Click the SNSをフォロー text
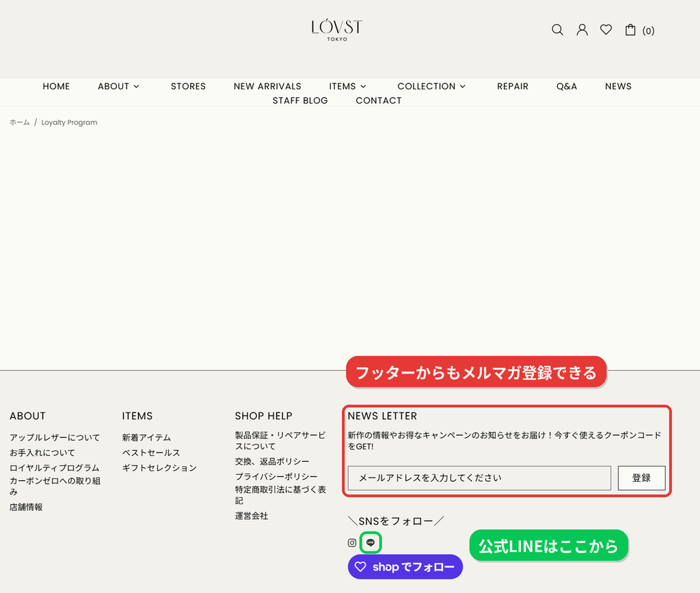 tap(396, 521)
